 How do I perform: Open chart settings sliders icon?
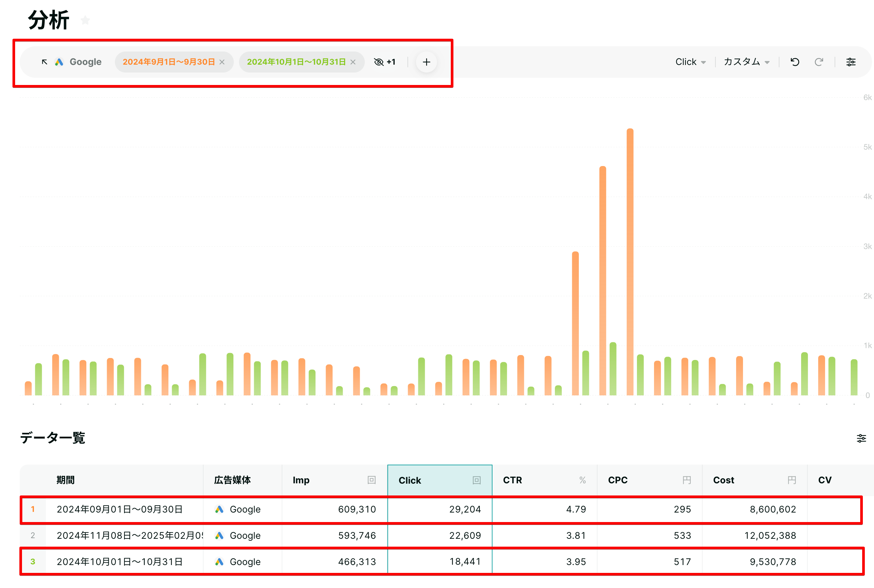(x=851, y=62)
